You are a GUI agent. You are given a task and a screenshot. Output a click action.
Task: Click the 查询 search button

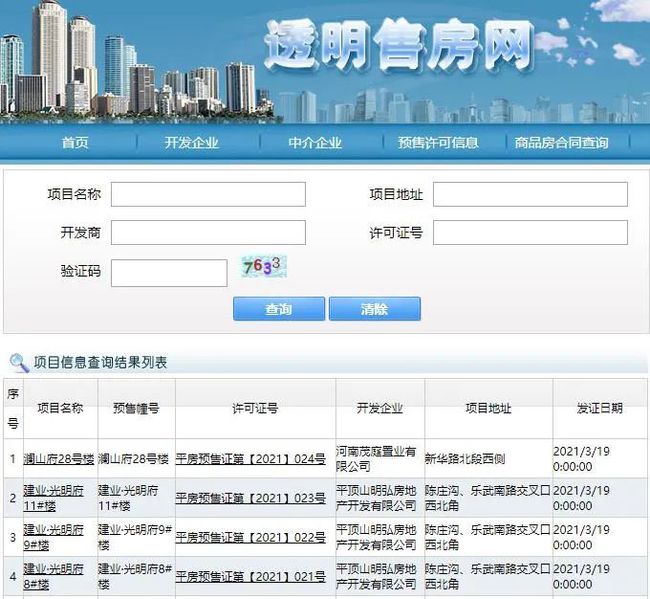(279, 309)
